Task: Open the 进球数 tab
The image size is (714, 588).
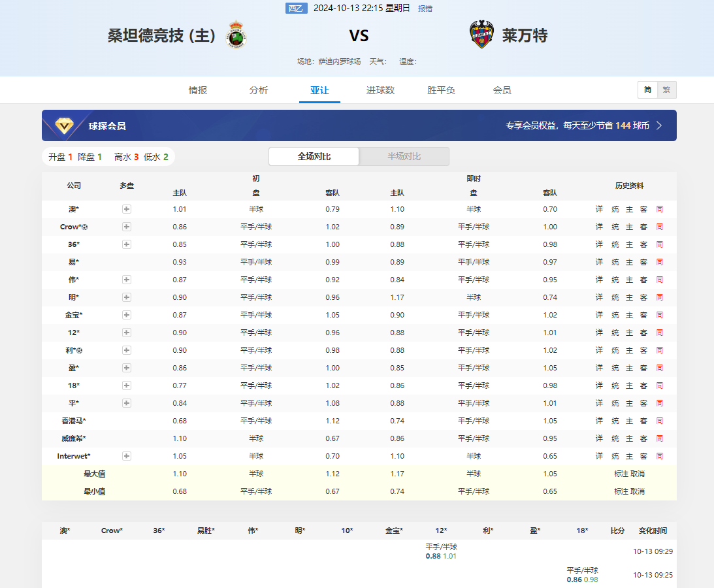Action: 380,90
